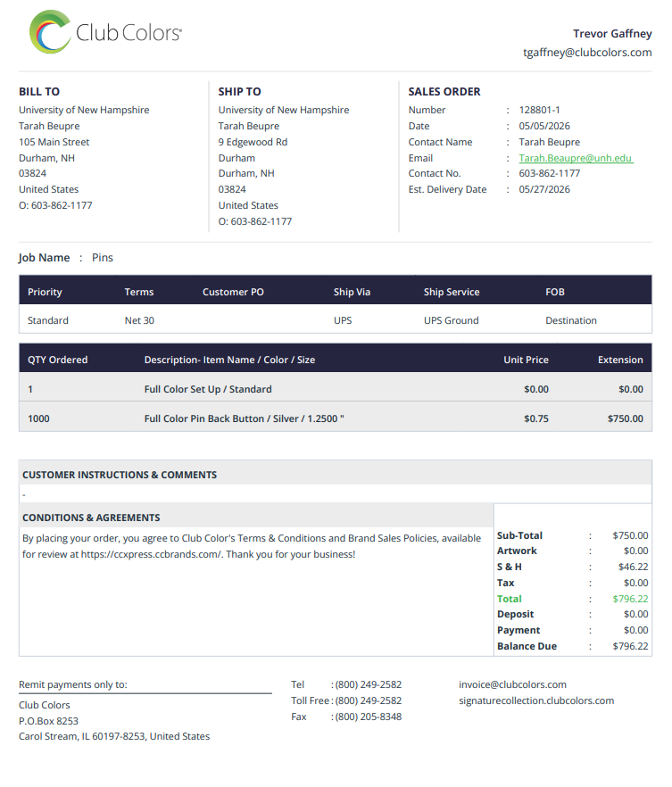Click the green Total amount $796.22

pos(630,599)
